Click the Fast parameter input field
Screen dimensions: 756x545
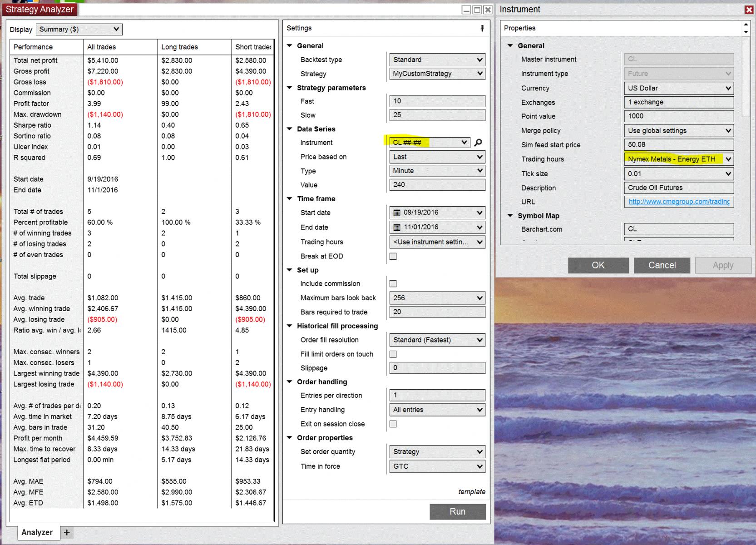click(437, 101)
